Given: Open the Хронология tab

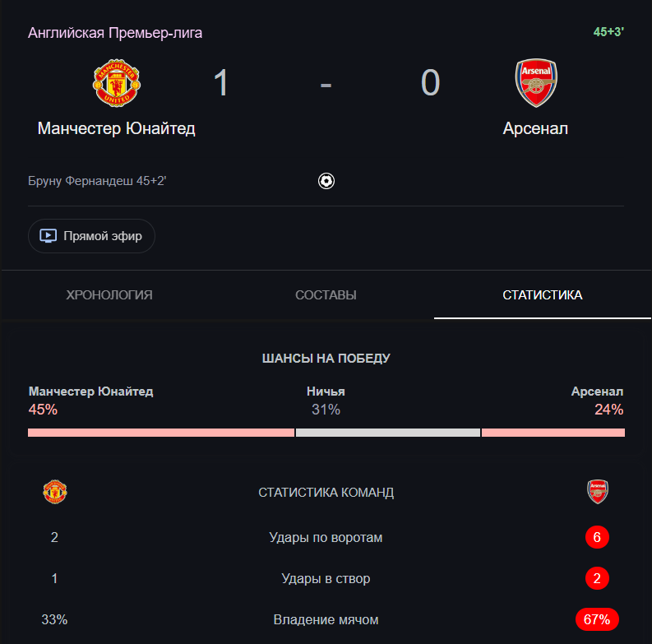Looking at the screenshot, I should point(109,295).
